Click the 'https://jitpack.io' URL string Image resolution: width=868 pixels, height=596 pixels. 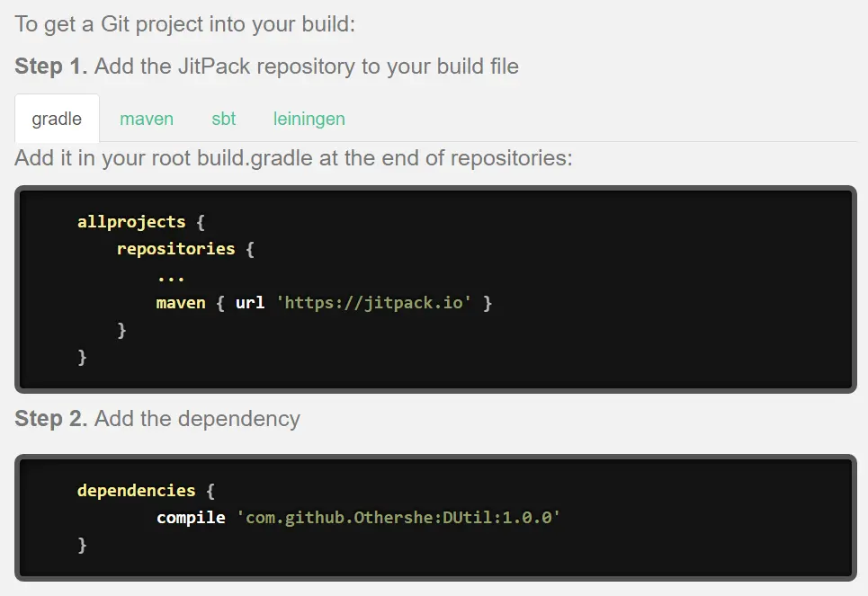pos(375,303)
